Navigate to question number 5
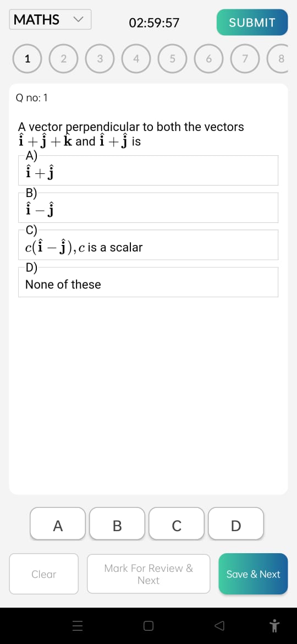 click(x=172, y=59)
